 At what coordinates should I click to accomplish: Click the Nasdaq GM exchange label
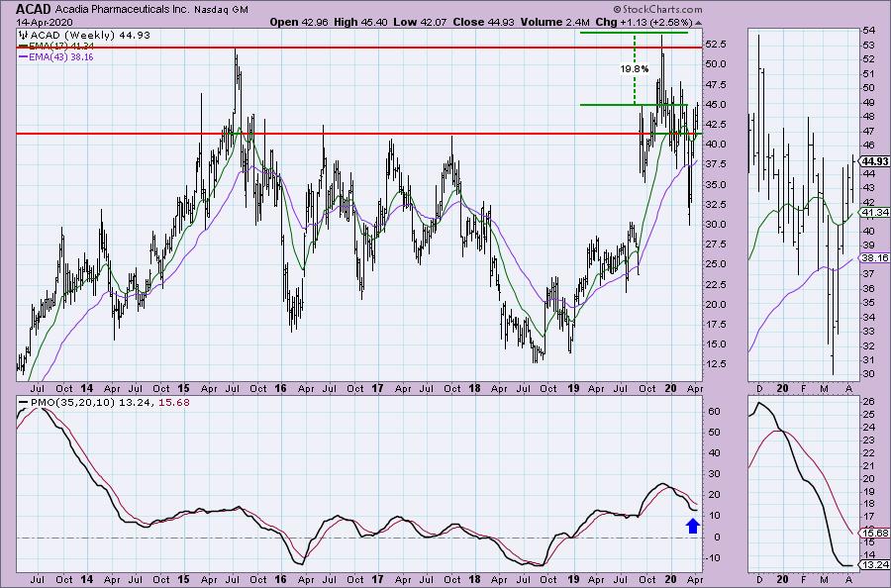[221, 10]
